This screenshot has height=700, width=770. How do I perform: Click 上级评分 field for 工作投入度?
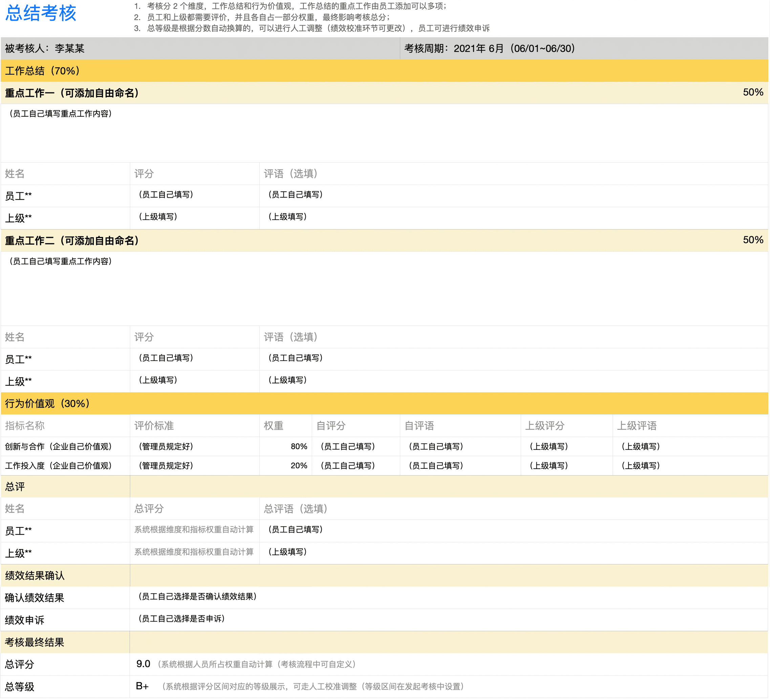[x=567, y=465]
